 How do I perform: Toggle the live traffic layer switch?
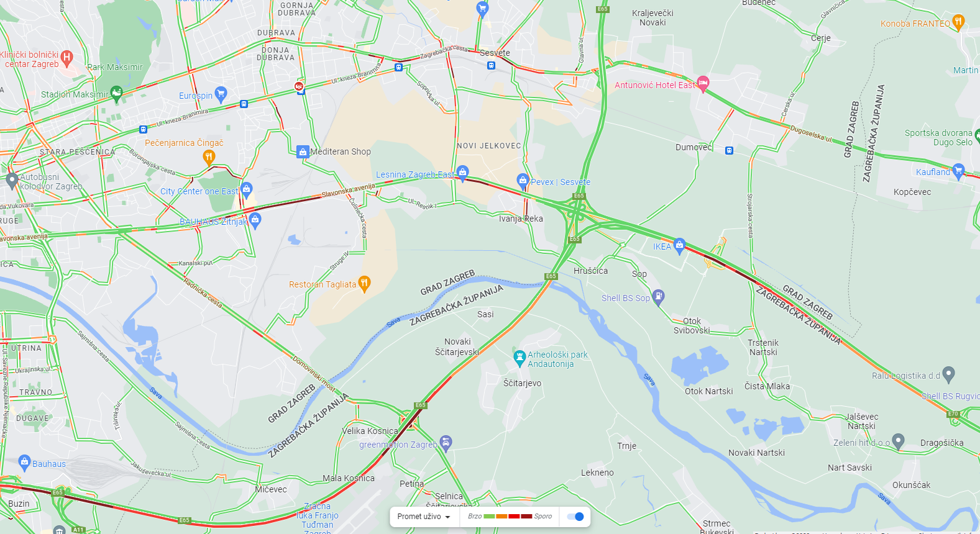[x=575, y=517]
